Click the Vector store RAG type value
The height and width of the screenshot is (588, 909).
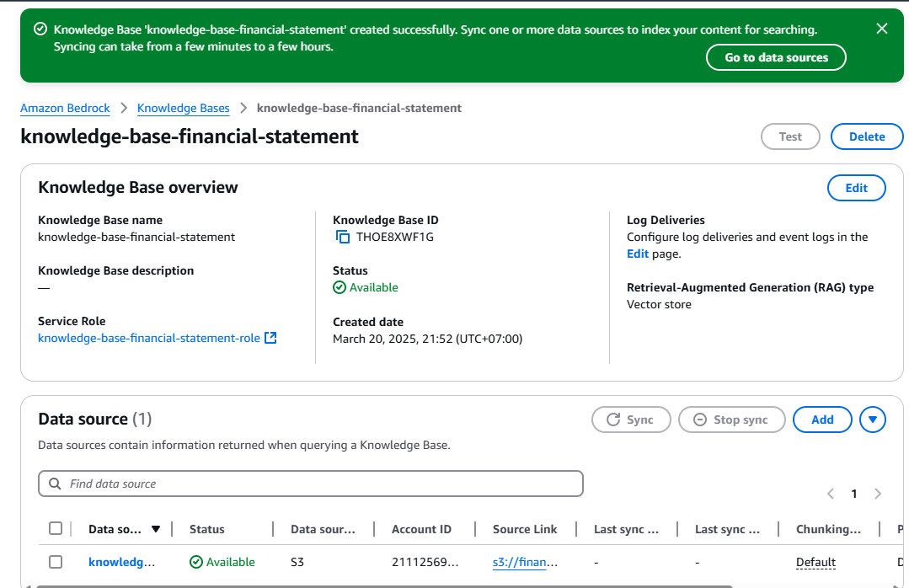click(659, 304)
